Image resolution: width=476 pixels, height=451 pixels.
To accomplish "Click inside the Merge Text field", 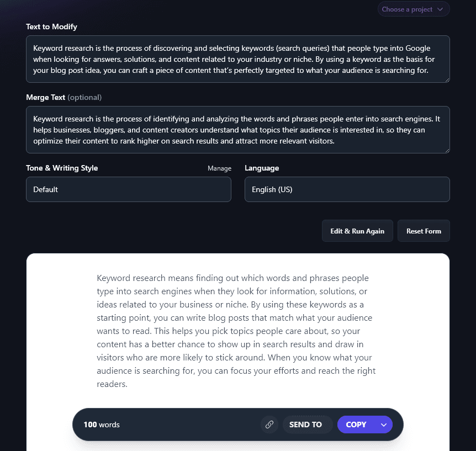I will coord(237,130).
